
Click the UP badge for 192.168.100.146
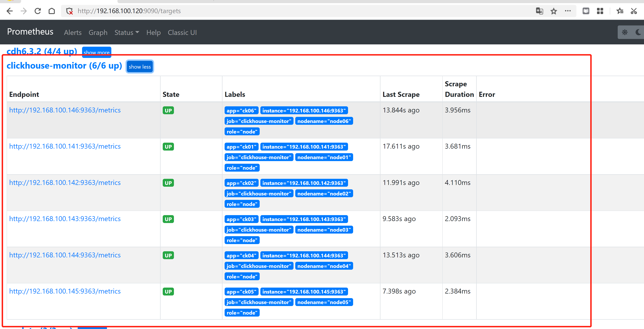coord(168,110)
